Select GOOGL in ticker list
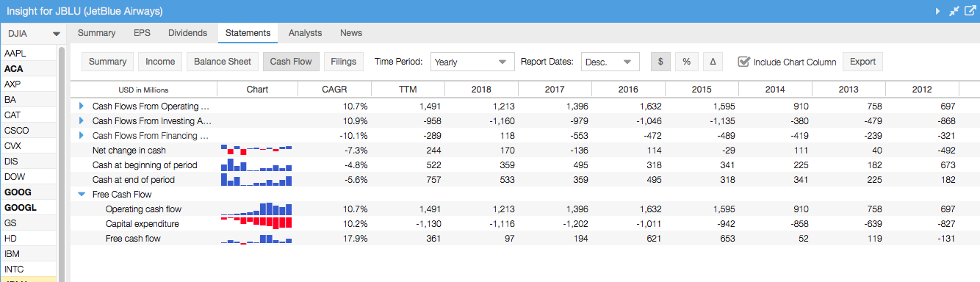This screenshot has width=980, height=282. [x=29, y=208]
